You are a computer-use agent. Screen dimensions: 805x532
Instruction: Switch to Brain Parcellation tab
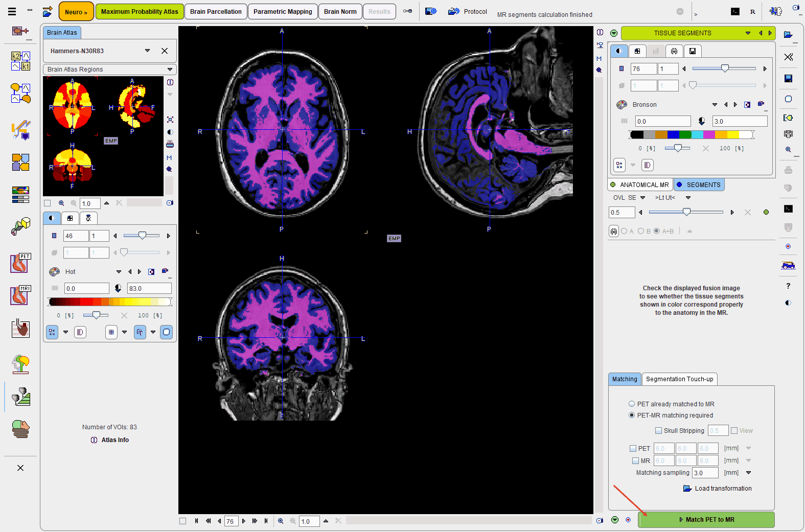point(216,11)
